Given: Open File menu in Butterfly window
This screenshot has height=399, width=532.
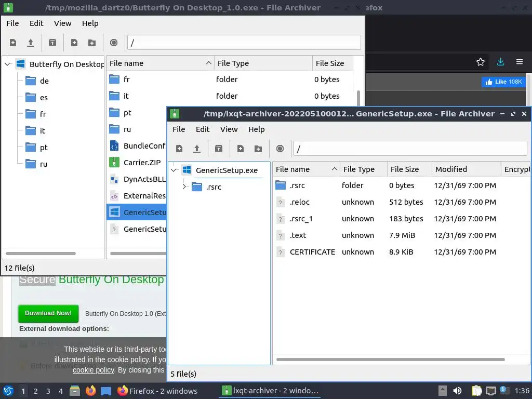Looking at the screenshot, I should coord(12,23).
